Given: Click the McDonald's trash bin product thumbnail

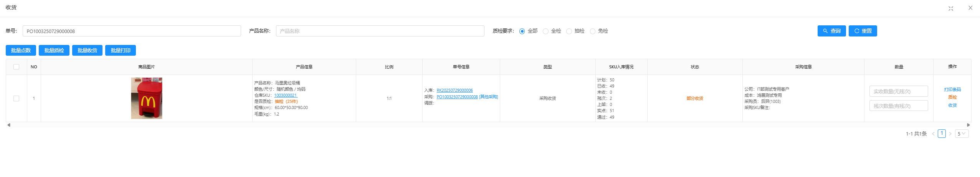Looking at the screenshot, I should (x=147, y=98).
